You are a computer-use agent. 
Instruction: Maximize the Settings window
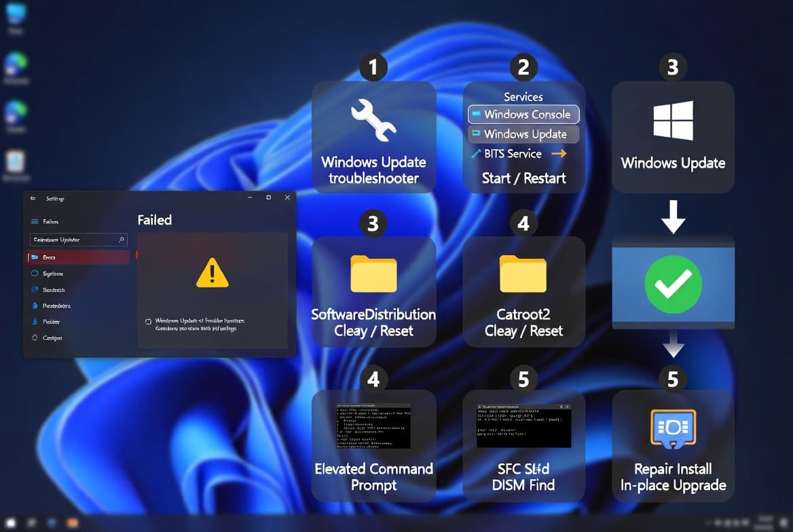tap(269, 197)
